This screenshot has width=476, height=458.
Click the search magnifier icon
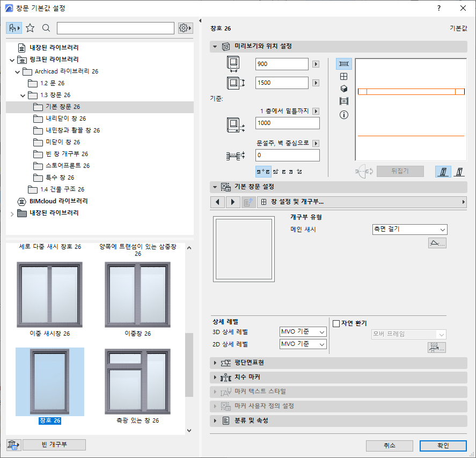45,27
